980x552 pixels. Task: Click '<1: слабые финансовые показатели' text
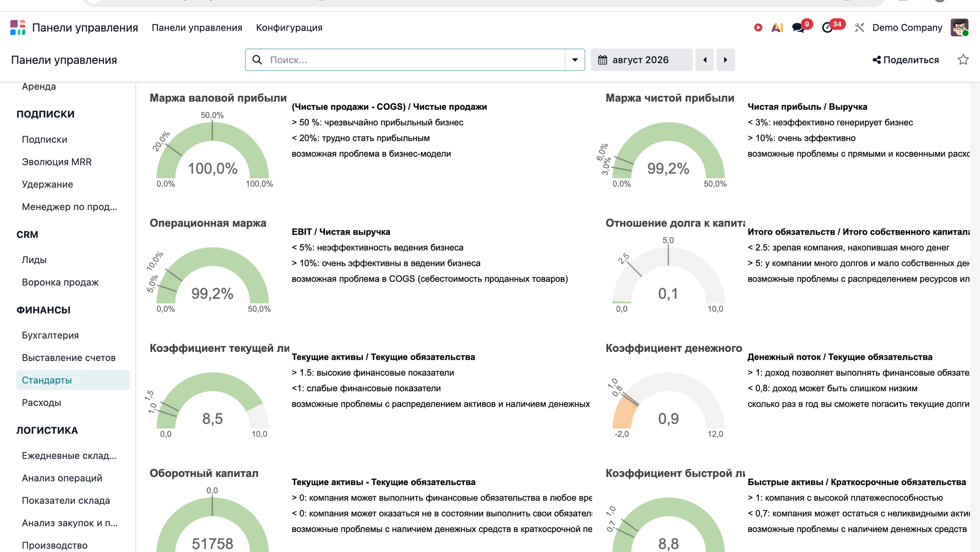click(366, 388)
